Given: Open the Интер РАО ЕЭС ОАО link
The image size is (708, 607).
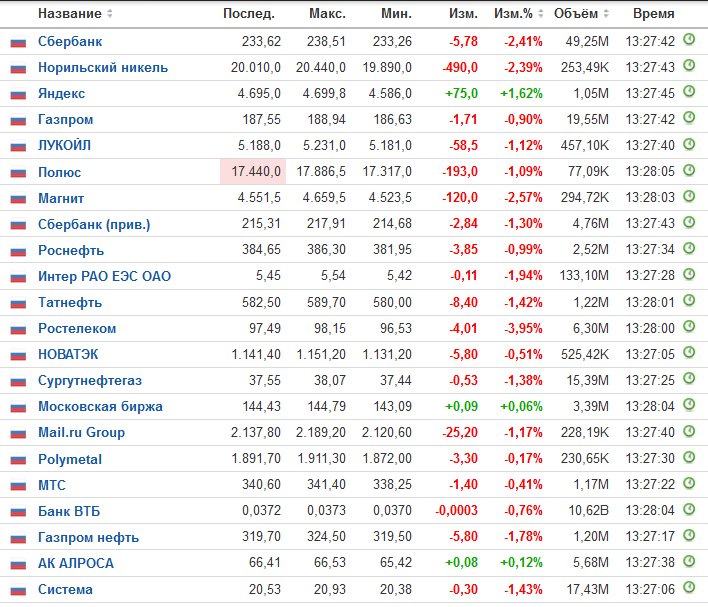Looking at the screenshot, I should click(104, 276).
